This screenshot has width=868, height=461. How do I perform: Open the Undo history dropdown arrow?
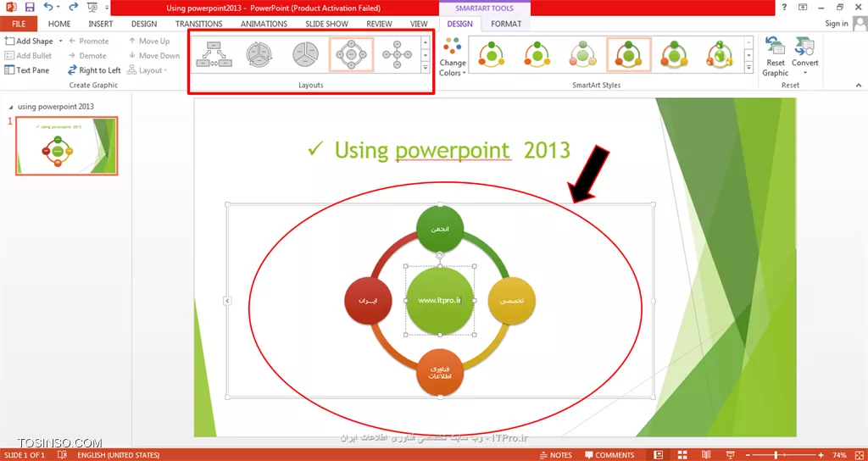click(59, 8)
